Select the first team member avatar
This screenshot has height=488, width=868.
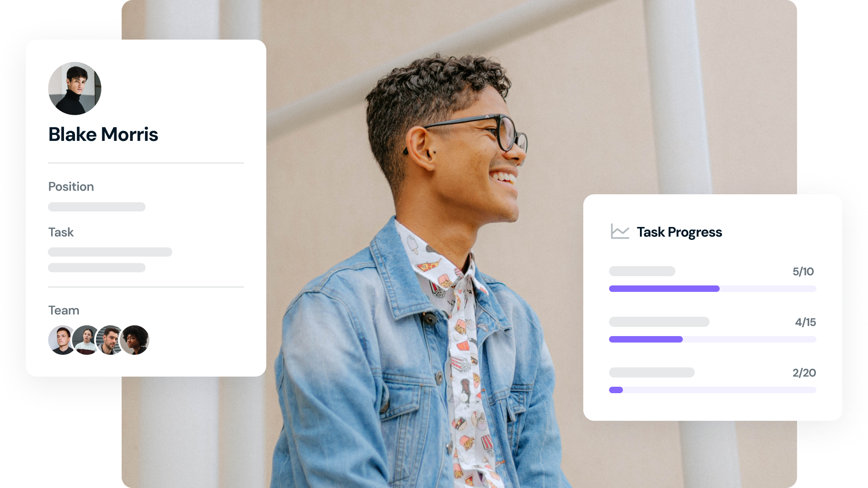[x=62, y=340]
